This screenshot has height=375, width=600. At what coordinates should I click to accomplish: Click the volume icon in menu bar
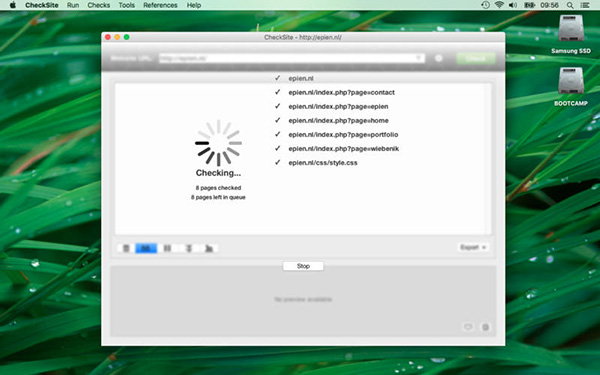pos(513,5)
